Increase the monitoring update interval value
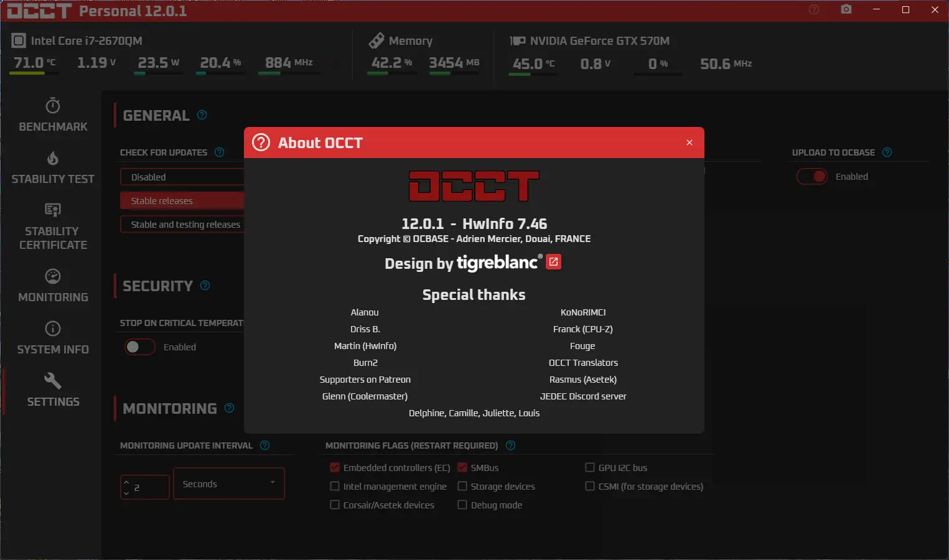 [x=126, y=482]
